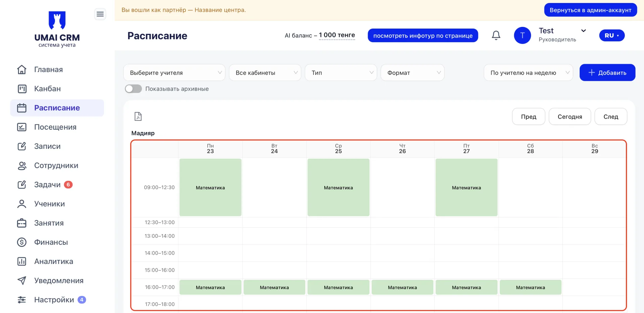This screenshot has width=644, height=313.
Task: Click the Настройки sliders icon
Action: point(22,300)
